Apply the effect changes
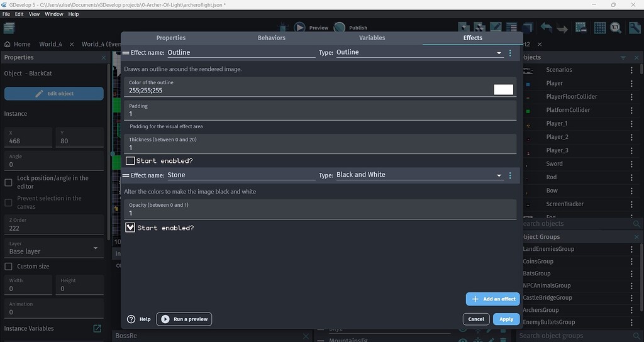This screenshot has height=342, width=644. coord(506,319)
